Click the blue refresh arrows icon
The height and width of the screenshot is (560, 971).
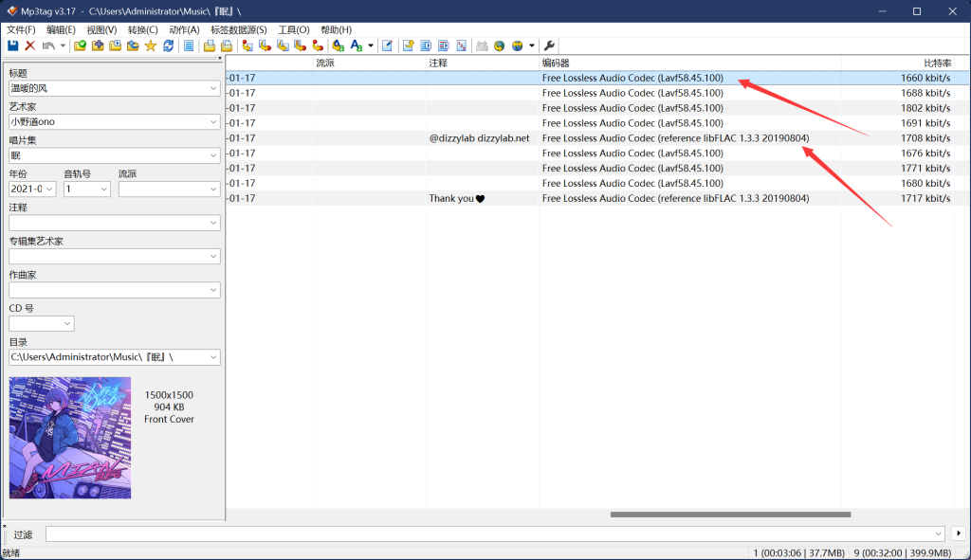(168, 45)
